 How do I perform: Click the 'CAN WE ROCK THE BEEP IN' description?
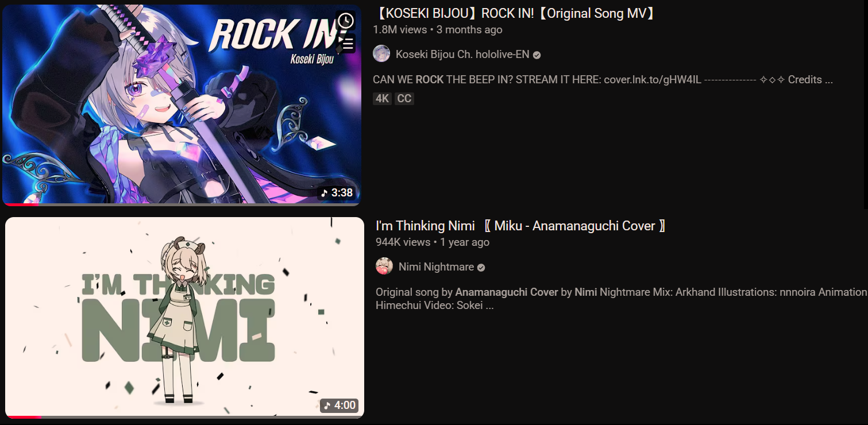pos(603,80)
